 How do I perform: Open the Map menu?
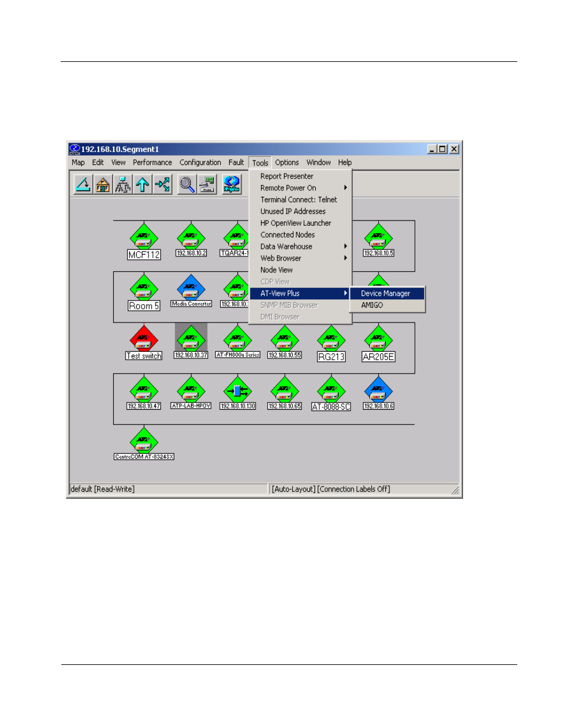coord(78,163)
